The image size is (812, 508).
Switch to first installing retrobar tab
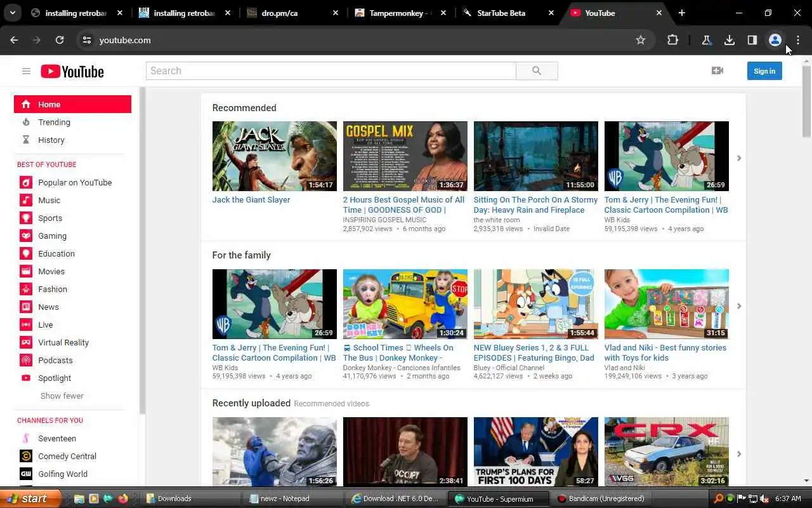coord(76,13)
